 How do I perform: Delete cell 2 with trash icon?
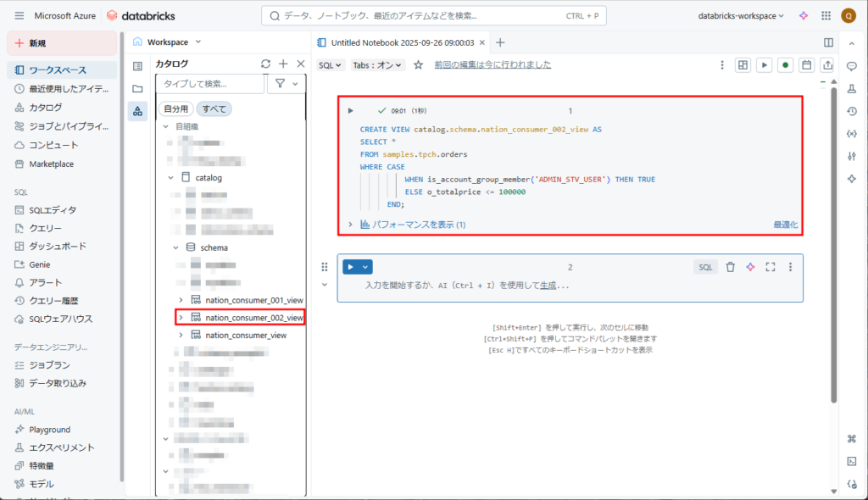tap(730, 267)
